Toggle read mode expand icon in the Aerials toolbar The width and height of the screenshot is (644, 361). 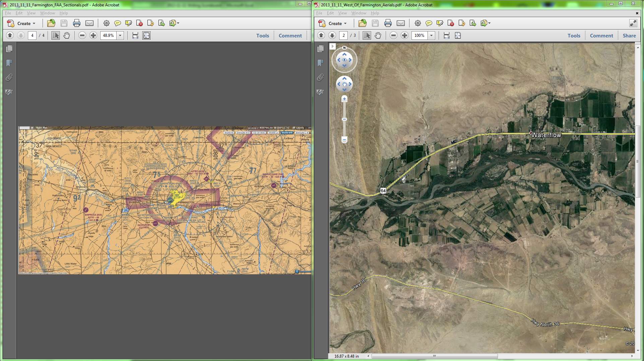[633, 23]
